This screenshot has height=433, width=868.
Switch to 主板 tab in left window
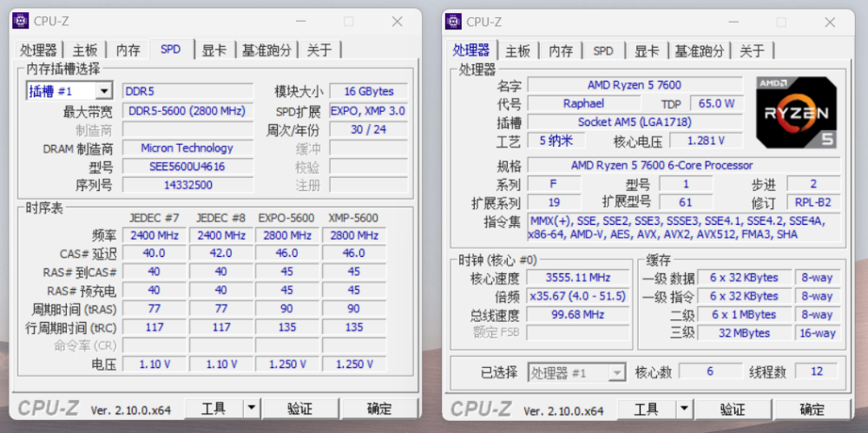point(85,50)
